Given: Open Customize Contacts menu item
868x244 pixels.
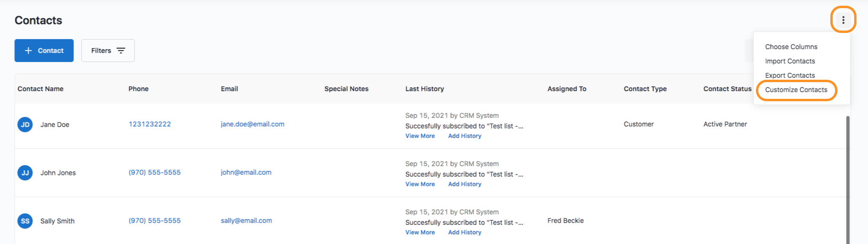Looking at the screenshot, I should [796, 90].
